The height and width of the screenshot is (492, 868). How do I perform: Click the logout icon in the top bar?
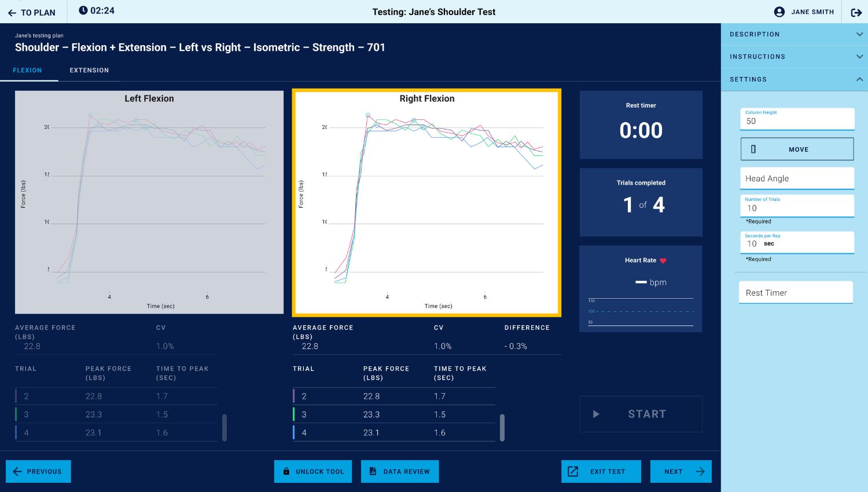click(x=856, y=12)
